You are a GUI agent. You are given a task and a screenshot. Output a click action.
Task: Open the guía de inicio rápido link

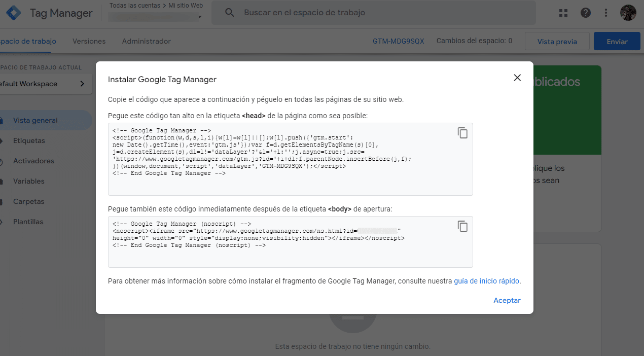[487, 281]
